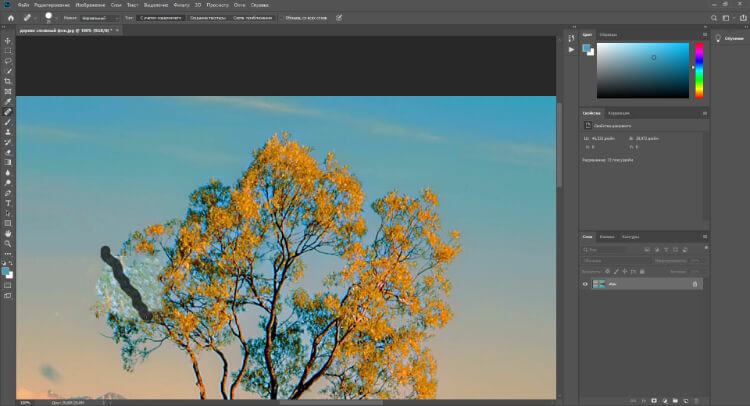Select the Zoom magnifier tool

click(x=8, y=243)
